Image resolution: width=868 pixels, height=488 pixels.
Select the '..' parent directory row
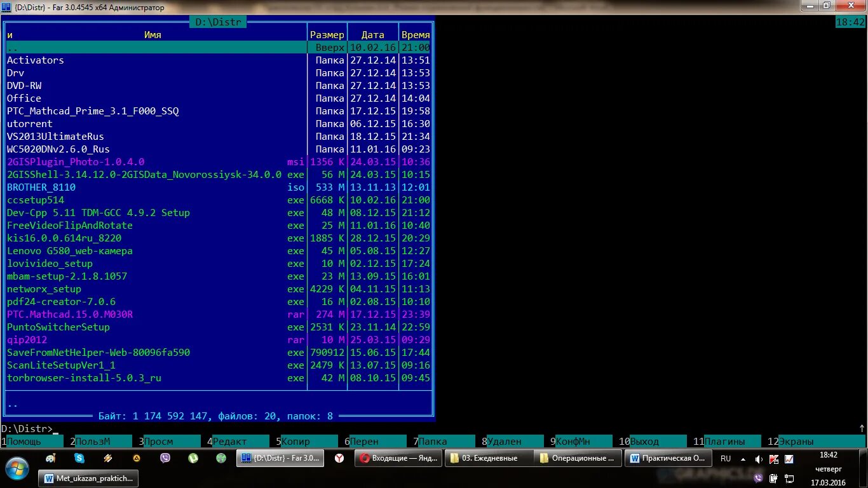218,48
